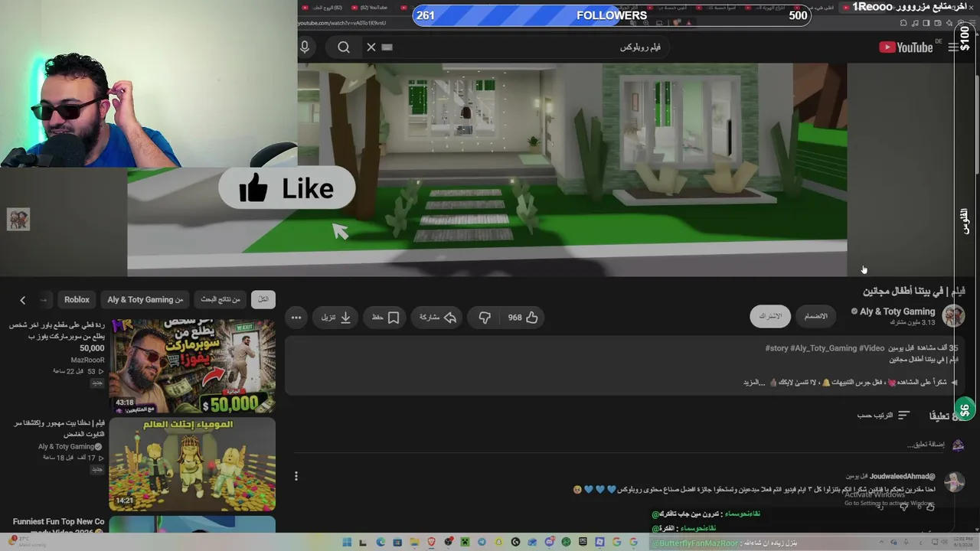Viewport: 980px width, 551px height.
Task: Open File Explorer from the taskbar
Action: [414, 543]
